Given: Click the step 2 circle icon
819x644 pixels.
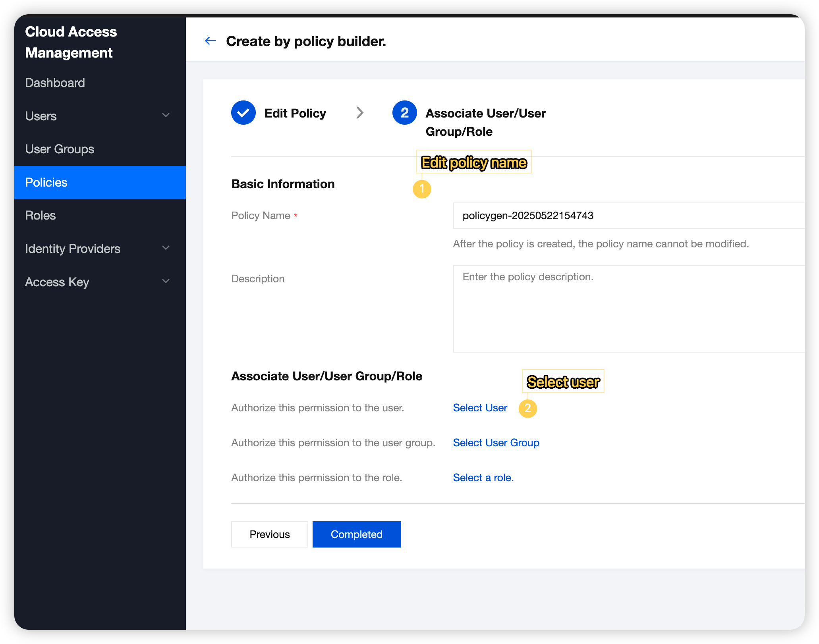Looking at the screenshot, I should pyautogui.click(x=404, y=113).
